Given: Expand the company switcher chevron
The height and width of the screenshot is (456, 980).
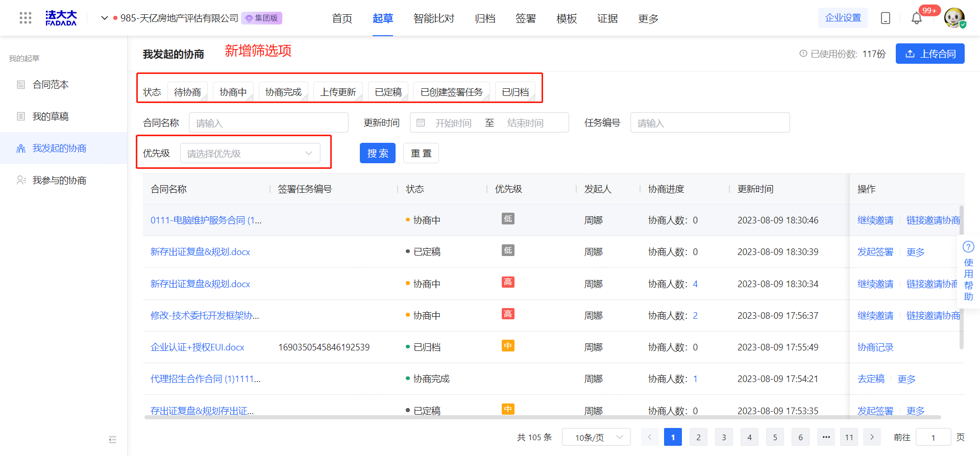Looking at the screenshot, I should 105,18.
